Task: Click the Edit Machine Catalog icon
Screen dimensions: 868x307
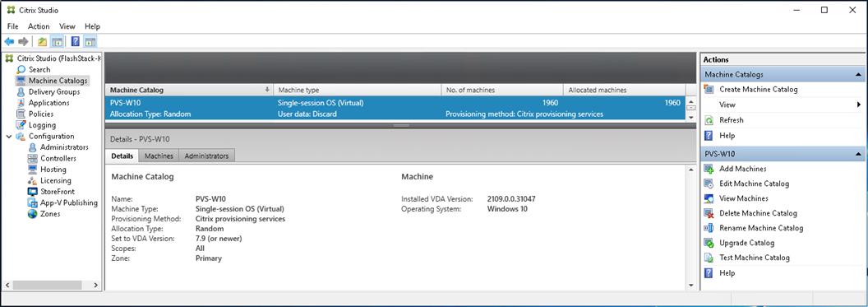Action: pyautogui.click(x=709, y=184)
